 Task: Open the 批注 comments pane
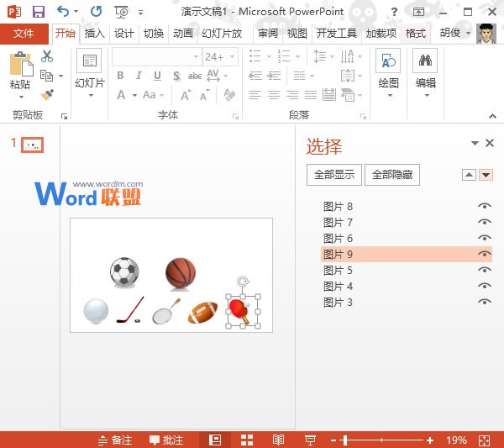click(x=166, y=440)
